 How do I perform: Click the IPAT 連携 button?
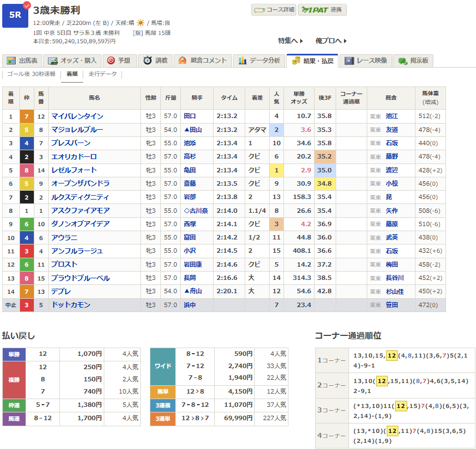pyautogui.click(x=322, y=10)
